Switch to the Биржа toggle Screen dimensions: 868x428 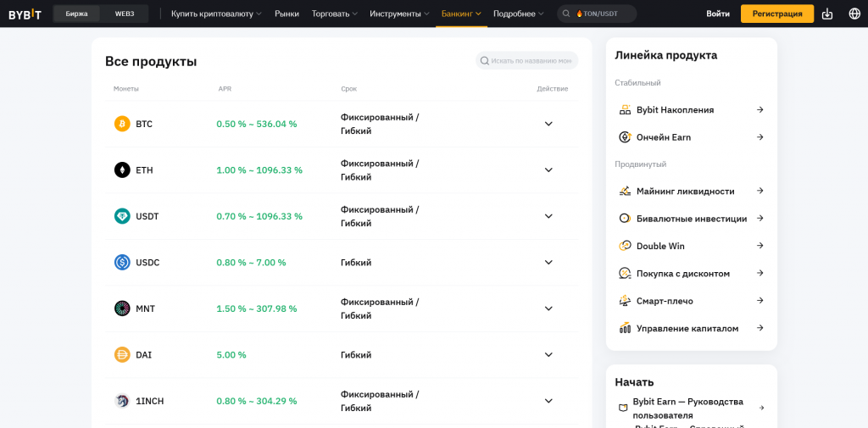tap(76, 14)
